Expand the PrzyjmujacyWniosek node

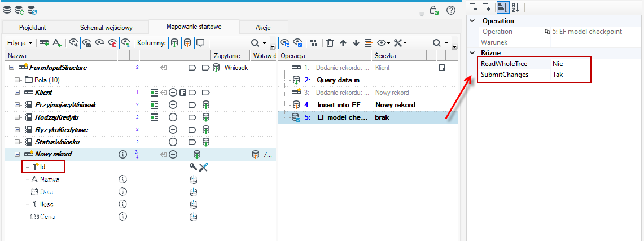(x=17, y=104)
